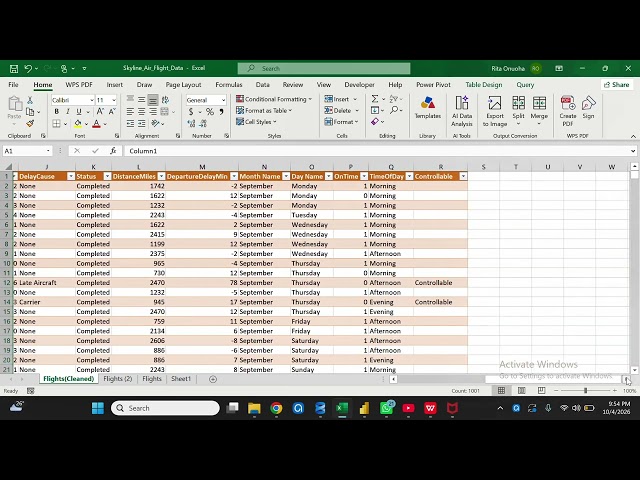Expand the General number format dropdown
640x480 pixels.
coord(223,100)
